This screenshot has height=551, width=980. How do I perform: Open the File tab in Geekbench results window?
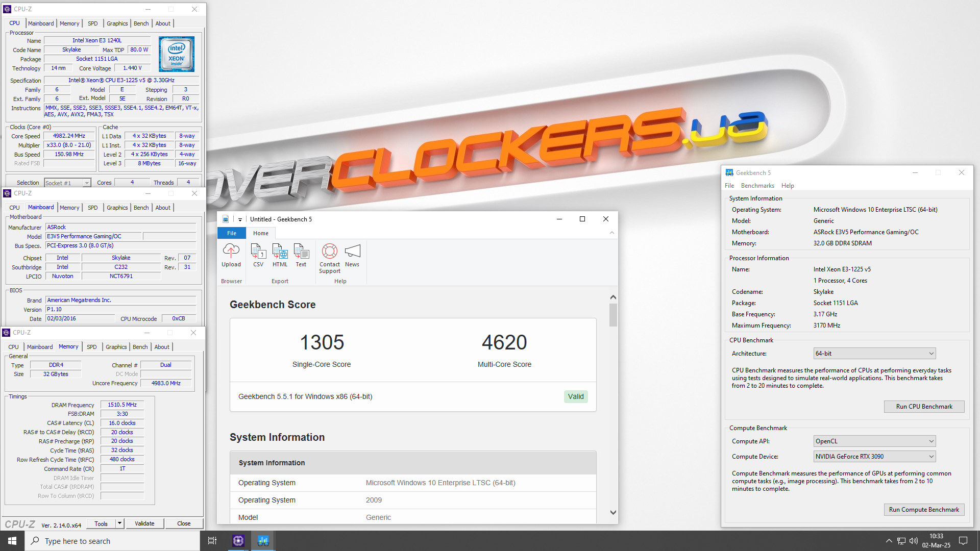(x=232, y=233)
